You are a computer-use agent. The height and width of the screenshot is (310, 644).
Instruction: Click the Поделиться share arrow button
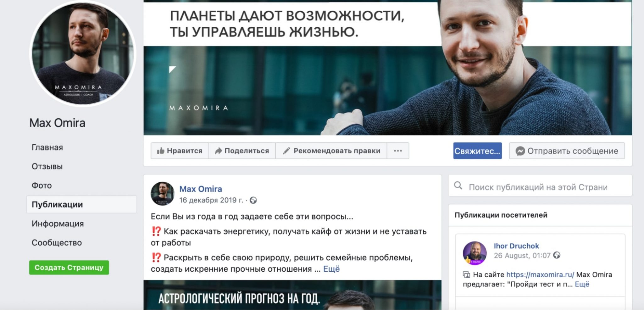coord(242,151)
